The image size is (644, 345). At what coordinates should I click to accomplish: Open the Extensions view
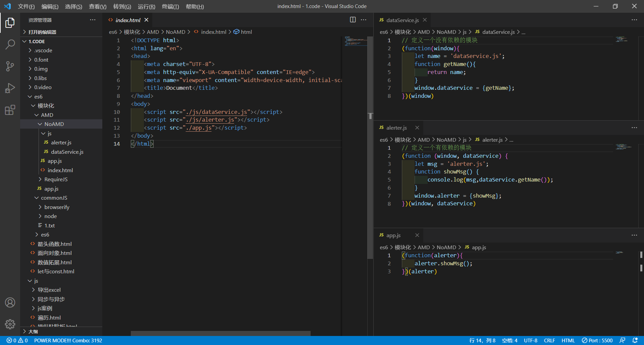(x=10, y=110)
